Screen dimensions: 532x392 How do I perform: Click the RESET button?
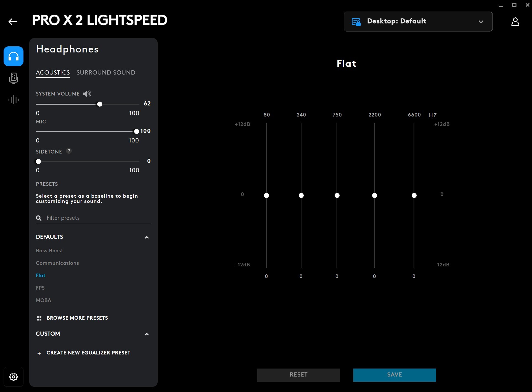click(x=299, y=375)
